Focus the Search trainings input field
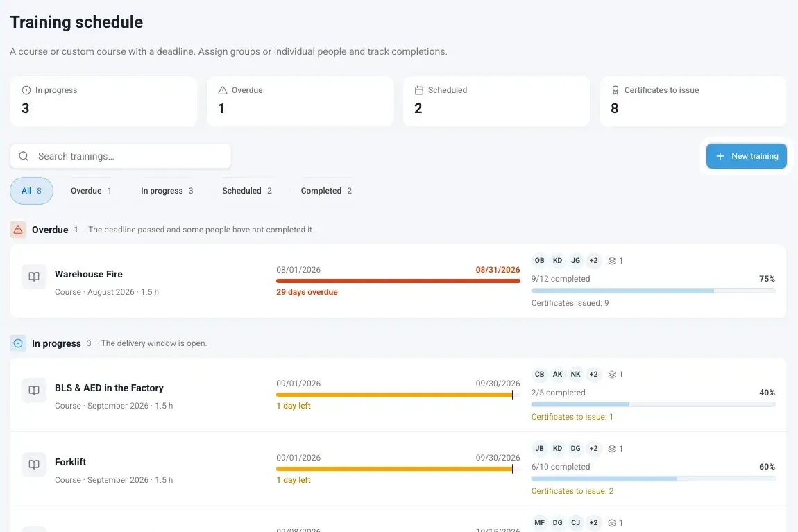The height and width of the screenshot is (532, 798). [121, 156]
